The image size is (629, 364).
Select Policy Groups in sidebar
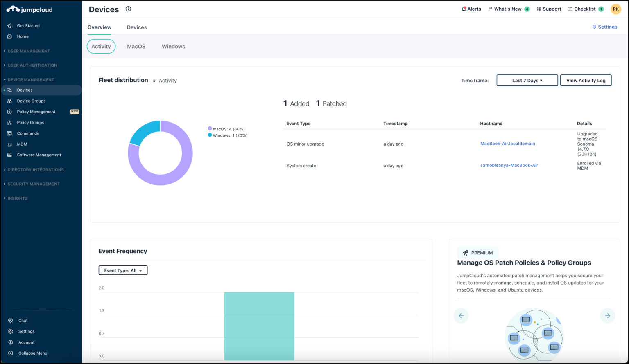(30, 122)
